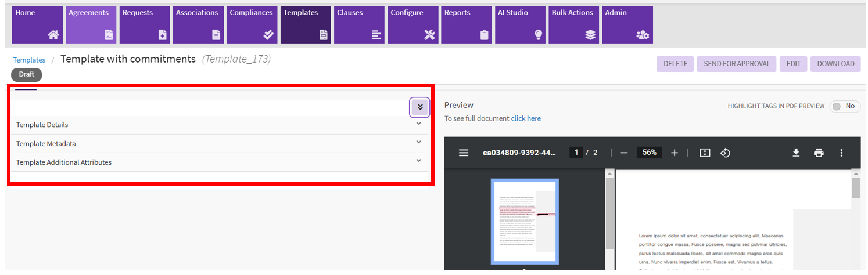Expand all sections with double chevron button
Viewport: 868px width, 275px height.
(x=419, y=107)
